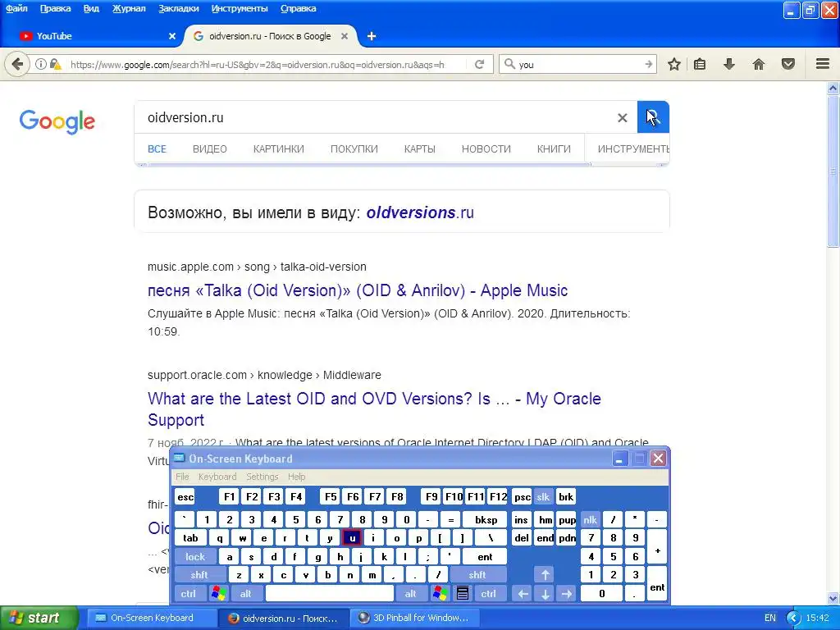
Task: Toggle the left shft key
Action: tap(199, 575)
